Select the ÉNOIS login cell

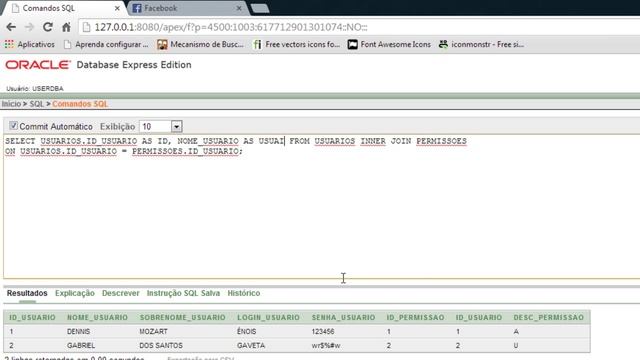[x=247, y=331]
